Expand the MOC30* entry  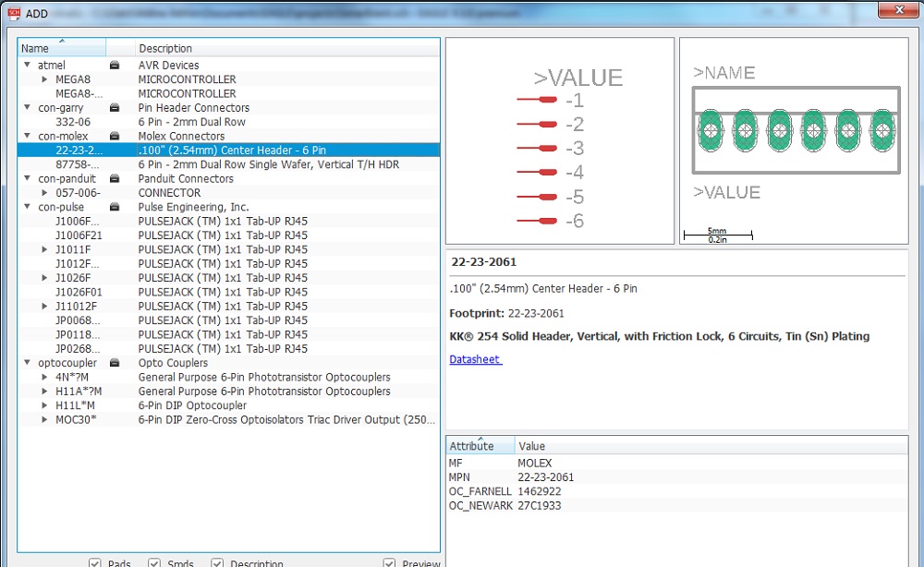click(44, 419)
